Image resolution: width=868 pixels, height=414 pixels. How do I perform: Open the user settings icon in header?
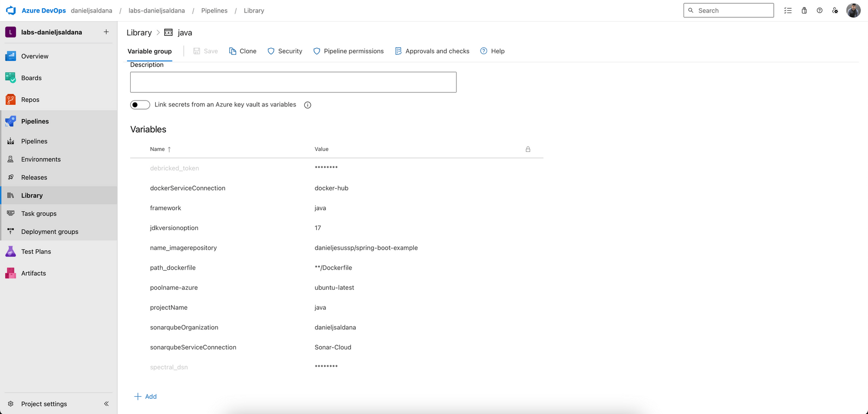click(835, 10)
